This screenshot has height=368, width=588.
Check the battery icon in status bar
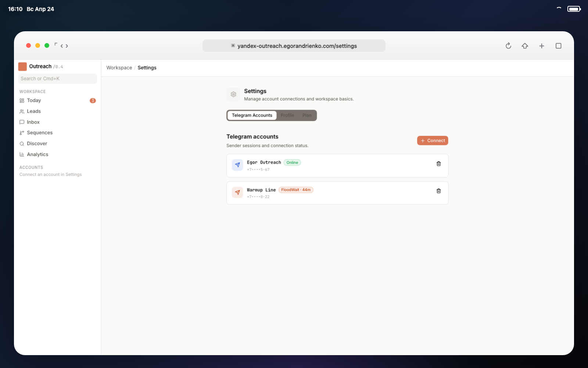pos(574,9)
